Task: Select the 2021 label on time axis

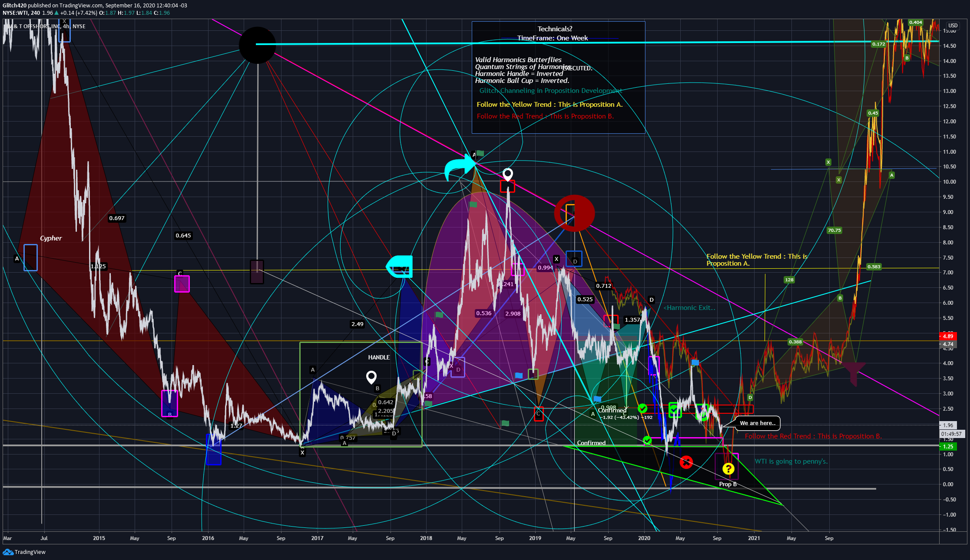Action: 754,538
